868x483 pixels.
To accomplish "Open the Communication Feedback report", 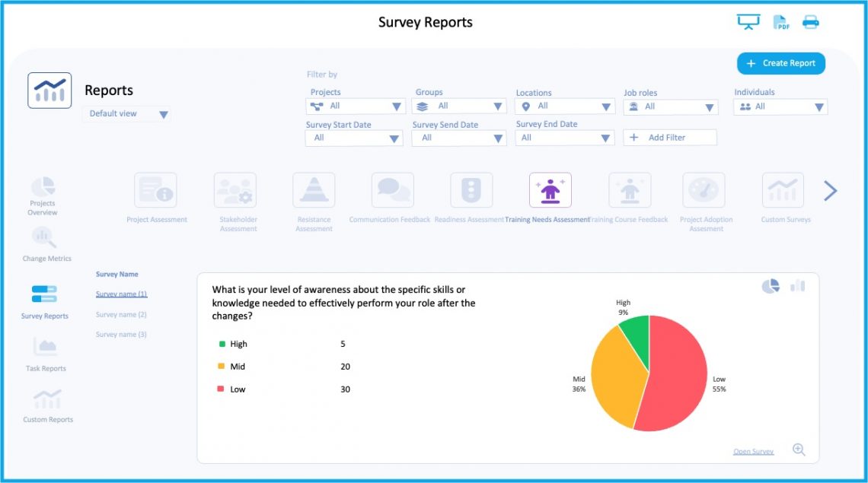I will pyautogui.click(x=392, y=190).
